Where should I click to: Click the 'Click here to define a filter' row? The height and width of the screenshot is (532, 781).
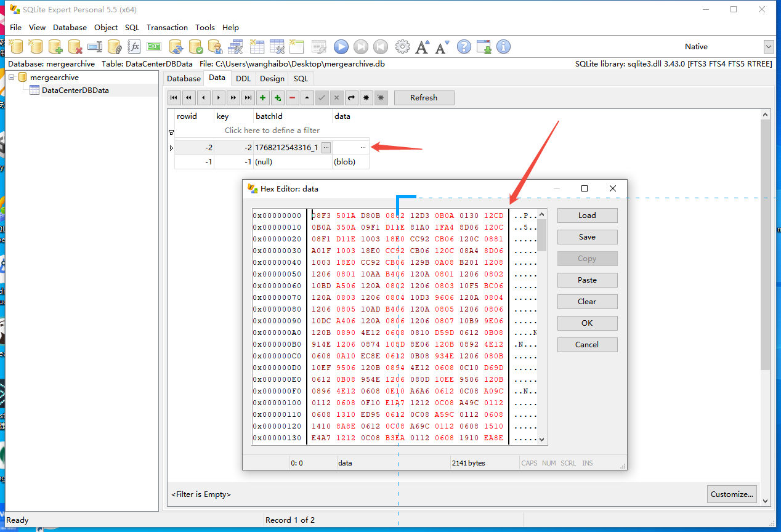(x=272, y=131)
